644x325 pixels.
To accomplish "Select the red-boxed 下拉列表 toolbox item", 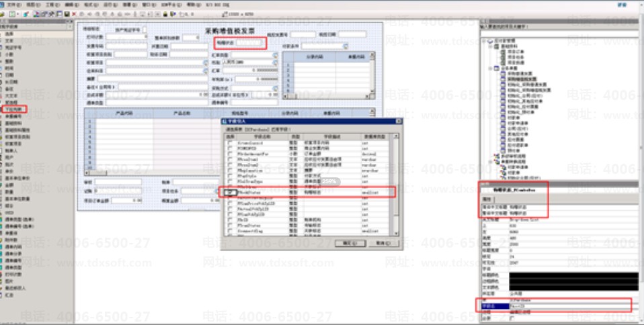I will [x=13, y=109].
